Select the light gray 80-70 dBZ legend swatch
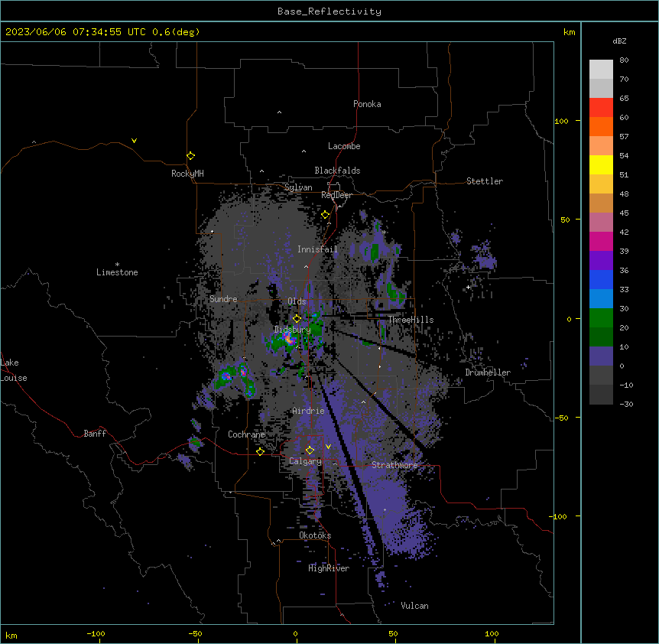 pyautogui.click(x=601, y=70)
